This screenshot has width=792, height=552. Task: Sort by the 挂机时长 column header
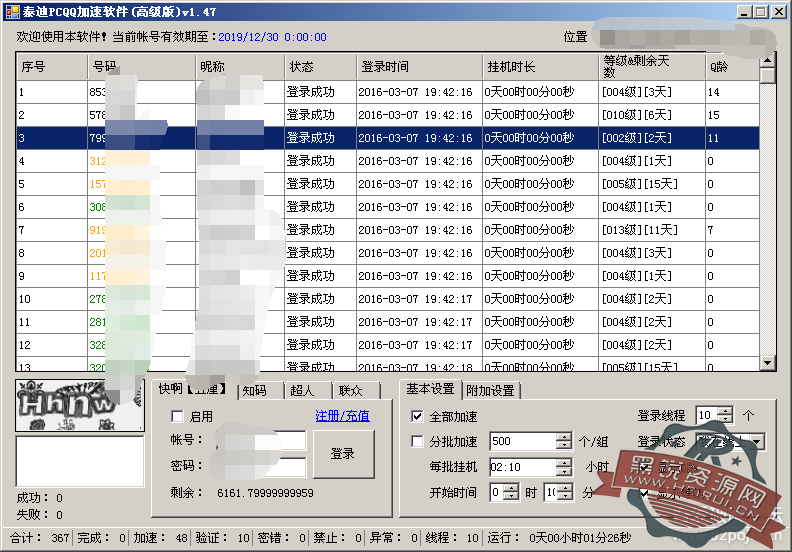coord(540,67)
